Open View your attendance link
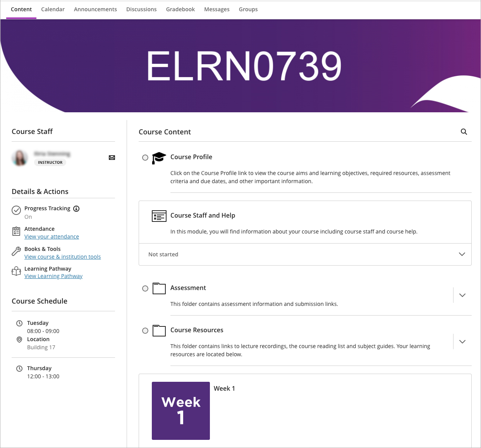Viewport: 481px width, 448px height. click(52, 236)
